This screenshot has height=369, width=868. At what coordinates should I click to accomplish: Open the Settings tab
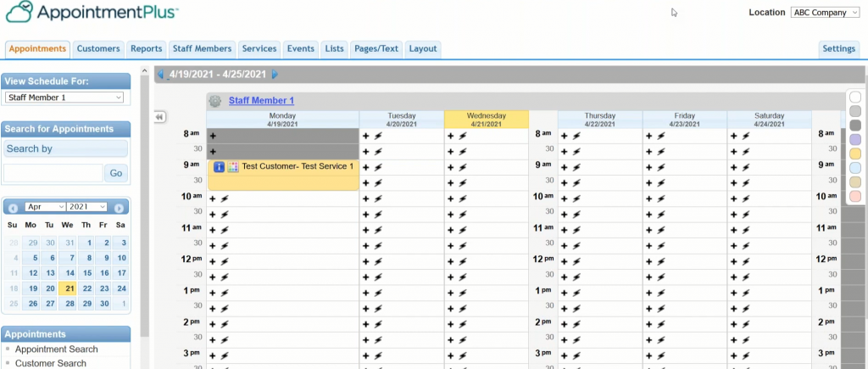point(838,48)
